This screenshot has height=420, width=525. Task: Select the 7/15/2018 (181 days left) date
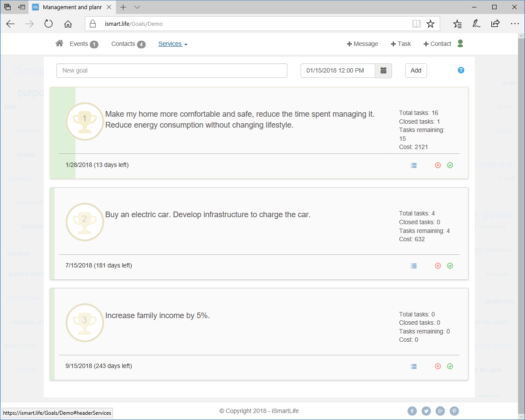pos(99,265)
